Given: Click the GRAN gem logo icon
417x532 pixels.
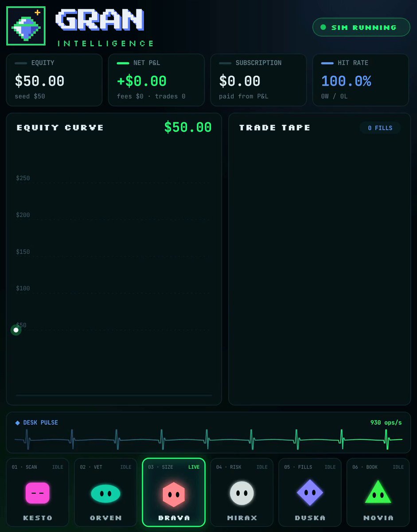Looking at the screenshot, I should [x=26, y=26].
